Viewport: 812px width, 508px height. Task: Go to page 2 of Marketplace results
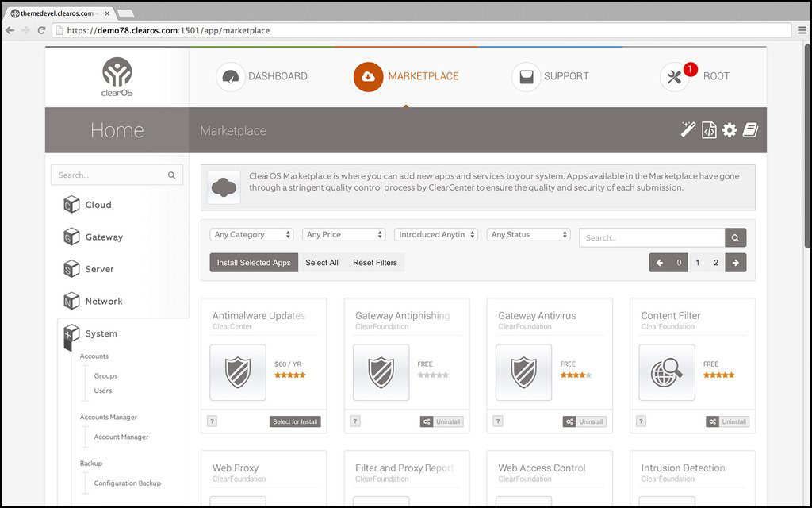tap(714, 262)
